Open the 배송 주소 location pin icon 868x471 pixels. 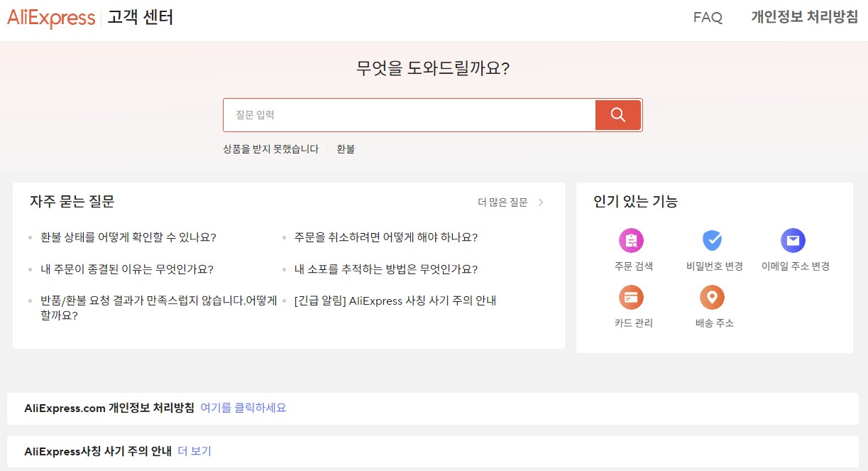click(712, 297)
